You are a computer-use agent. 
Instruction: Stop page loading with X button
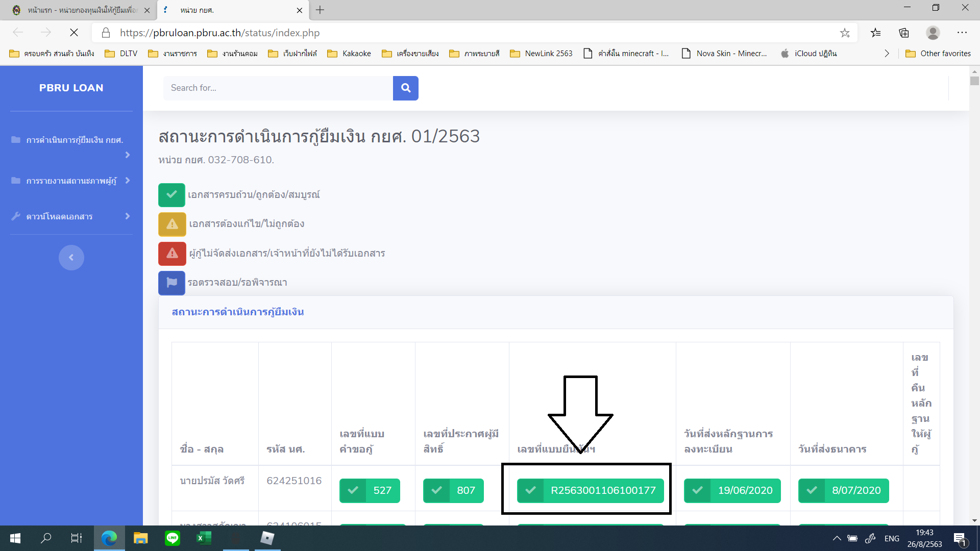coord(74,33)
